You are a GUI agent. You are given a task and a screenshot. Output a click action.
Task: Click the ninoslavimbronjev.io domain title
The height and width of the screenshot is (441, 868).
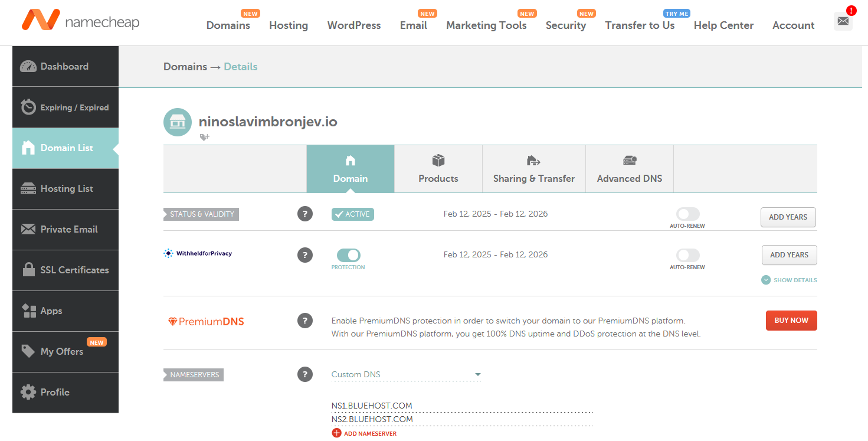268,122
